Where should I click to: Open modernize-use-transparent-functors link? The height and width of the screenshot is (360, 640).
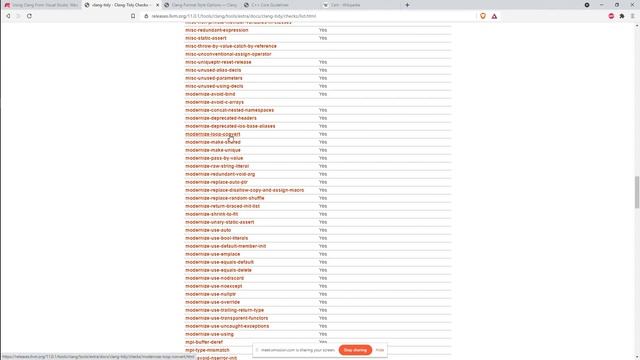point(227,318)
